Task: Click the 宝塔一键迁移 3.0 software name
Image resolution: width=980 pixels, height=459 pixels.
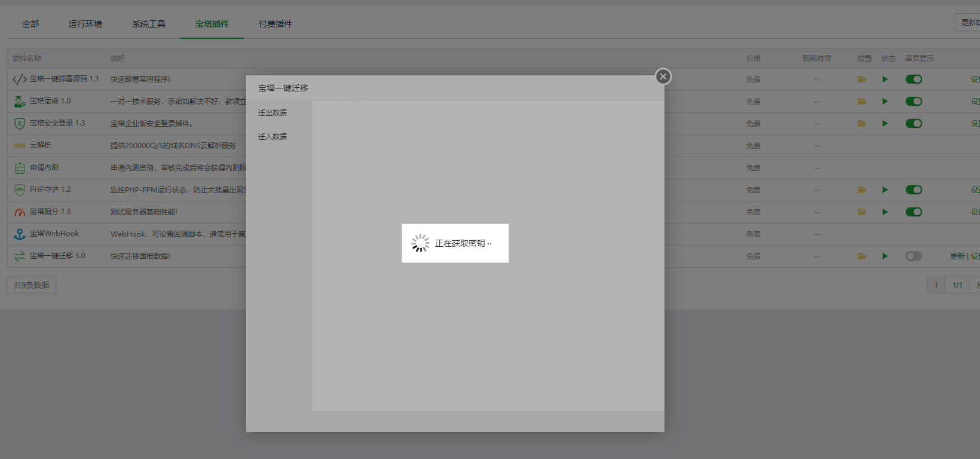Action: [57, 256]
